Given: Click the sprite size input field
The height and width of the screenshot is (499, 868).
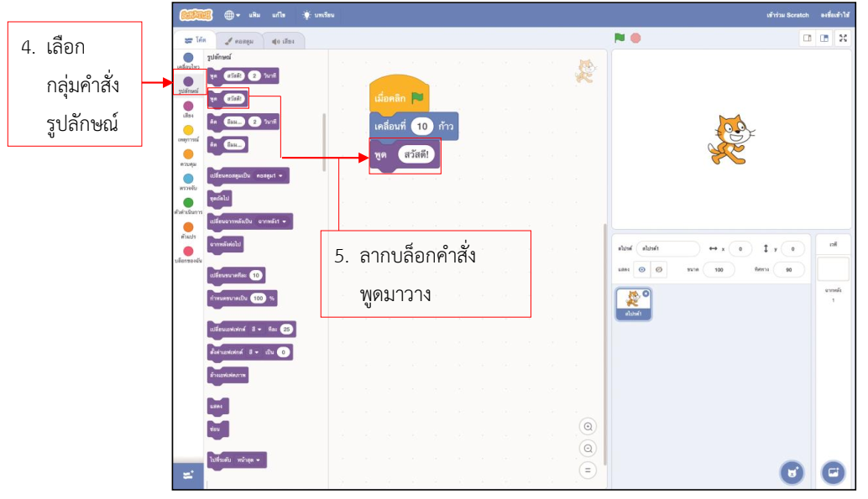Looking at the screenshot, I should pos(719,270).
